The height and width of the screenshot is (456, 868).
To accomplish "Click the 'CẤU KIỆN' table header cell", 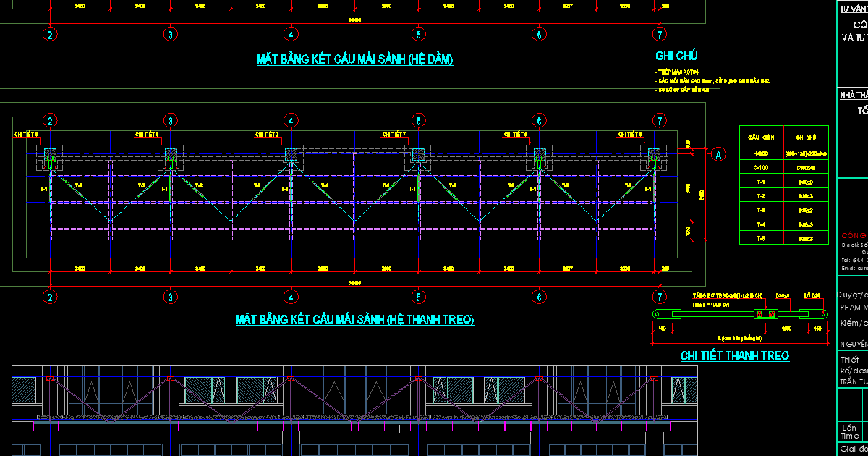I will click(762, 136).
